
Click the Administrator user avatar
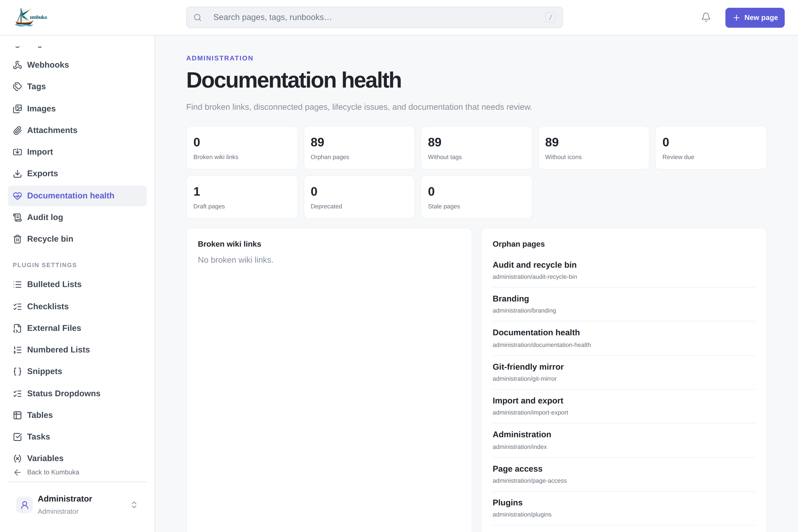pos(24,505)
